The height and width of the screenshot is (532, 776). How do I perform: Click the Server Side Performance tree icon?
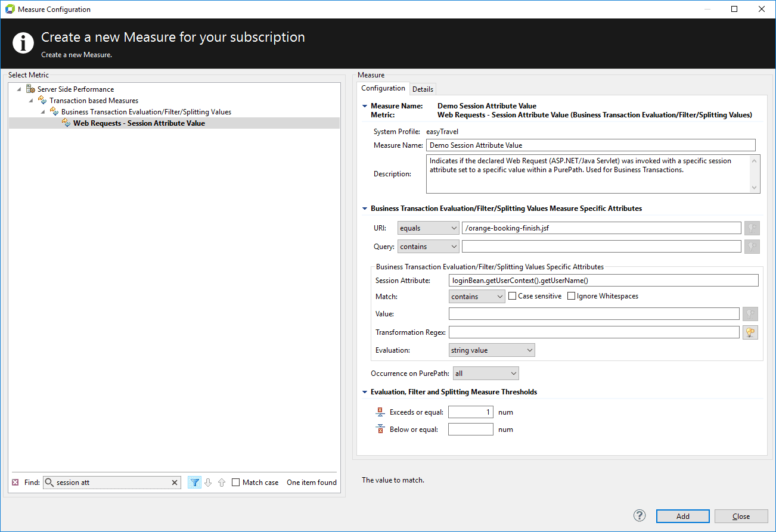click(30, 89)
